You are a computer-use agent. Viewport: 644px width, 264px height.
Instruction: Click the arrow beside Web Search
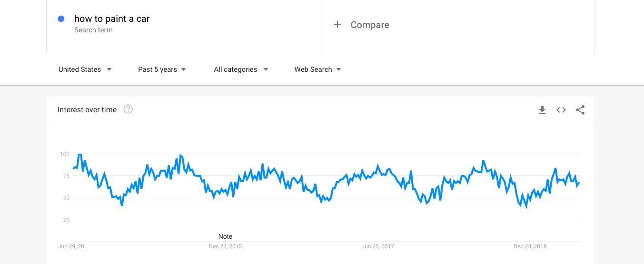pos(338,69)
